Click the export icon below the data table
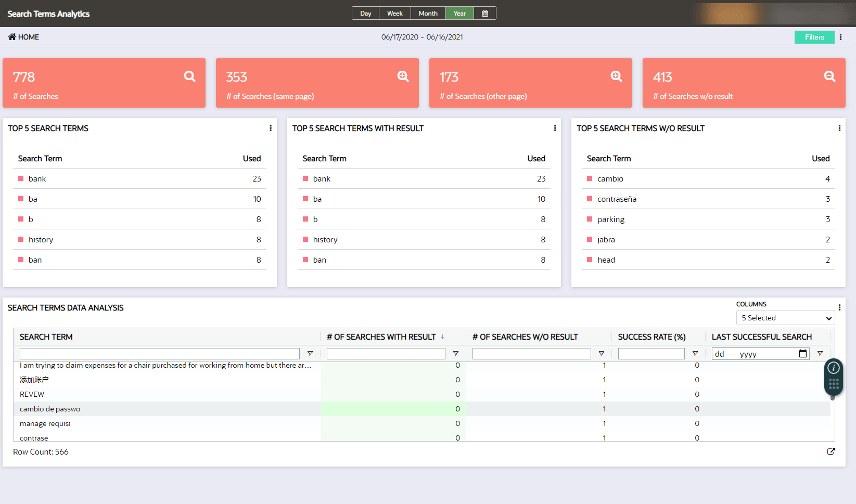 click(x=831, y=451)
